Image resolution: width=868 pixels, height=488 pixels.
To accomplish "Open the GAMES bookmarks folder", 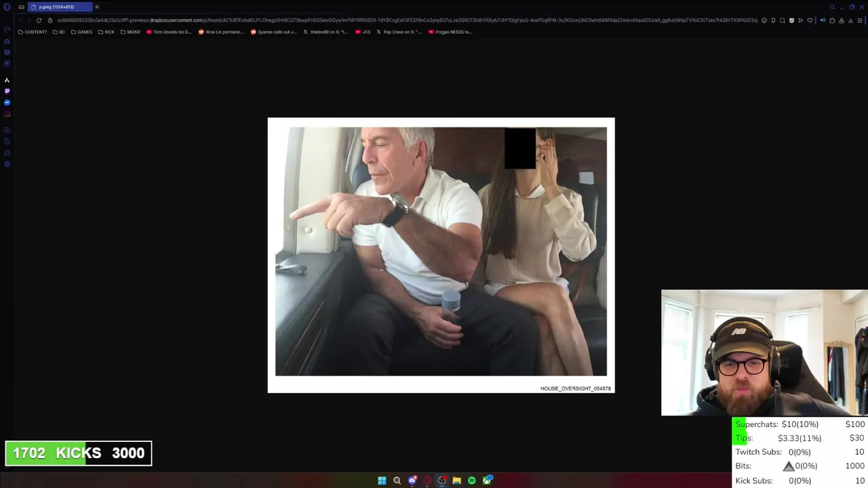I will [81, 32].
